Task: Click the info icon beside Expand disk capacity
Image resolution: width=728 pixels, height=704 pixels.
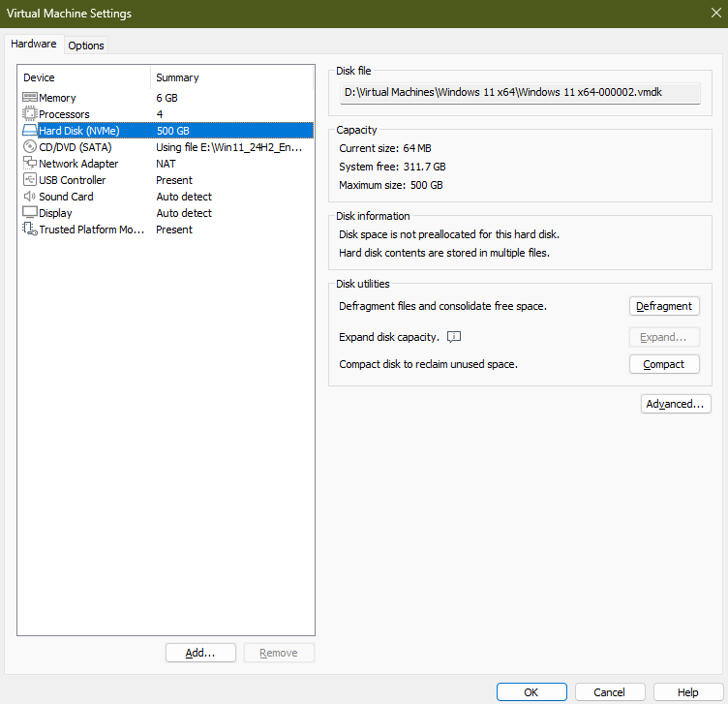Action: pos(454,337)
